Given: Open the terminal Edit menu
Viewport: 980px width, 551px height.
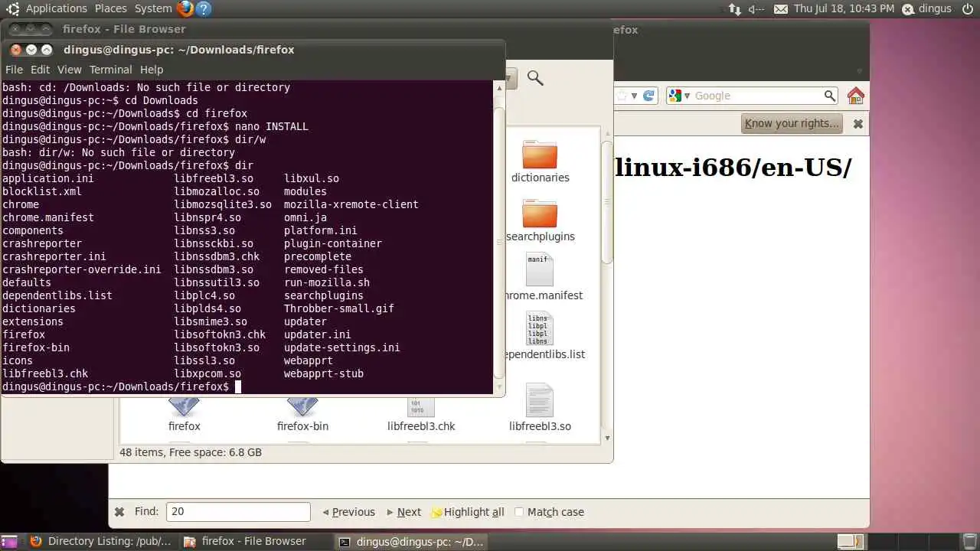Looking at the screenshot, I should (40, 70).
